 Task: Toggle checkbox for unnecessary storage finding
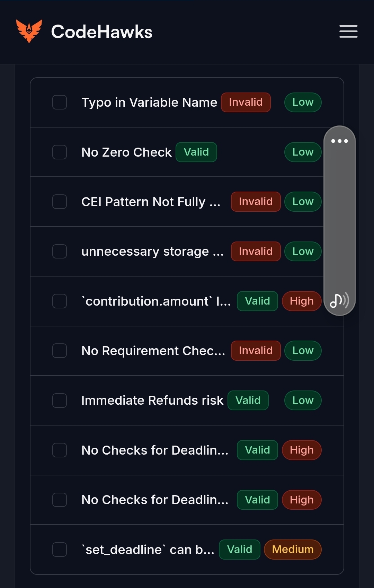[60, 251]
